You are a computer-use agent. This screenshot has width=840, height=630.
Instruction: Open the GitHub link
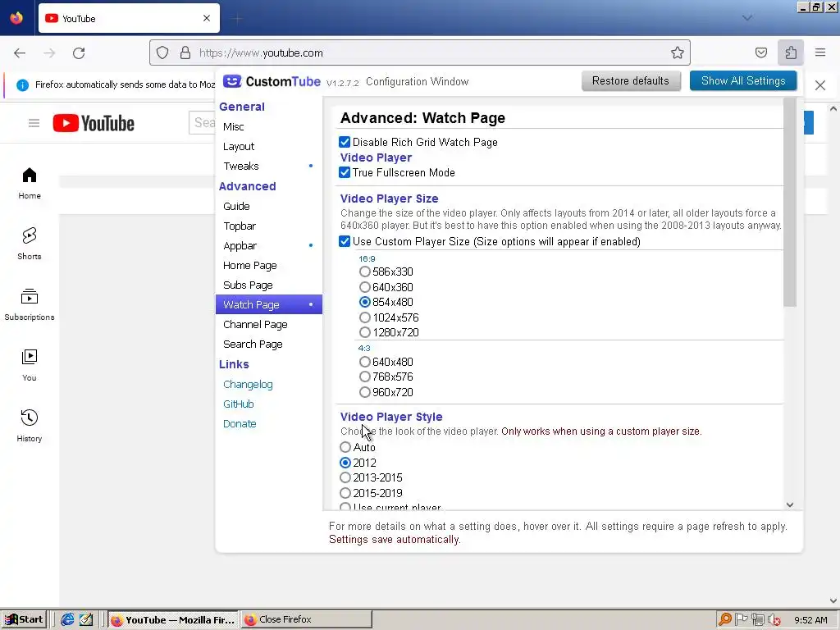coord(239,404)
